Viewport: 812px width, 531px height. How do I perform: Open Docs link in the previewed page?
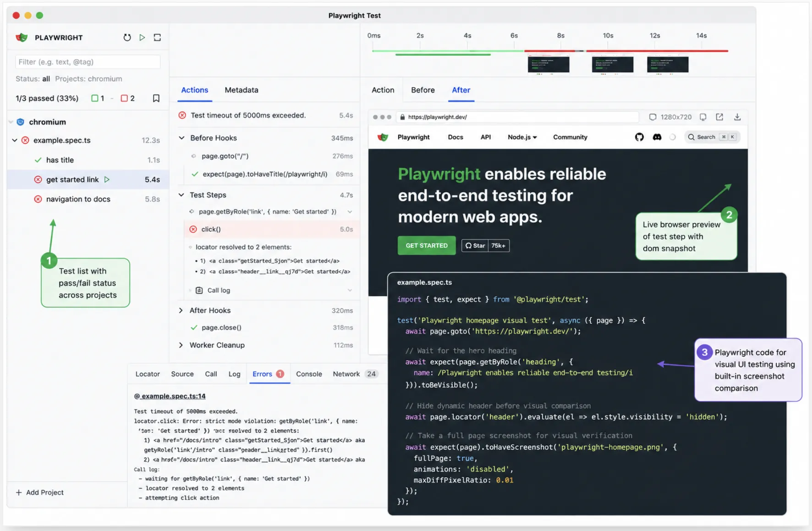(455, 137)
